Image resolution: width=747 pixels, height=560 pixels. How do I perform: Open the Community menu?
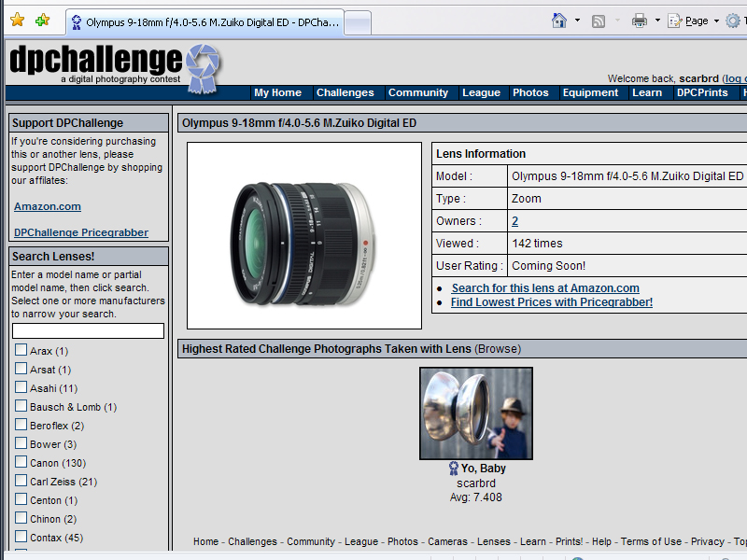click(x=418, y=92)
